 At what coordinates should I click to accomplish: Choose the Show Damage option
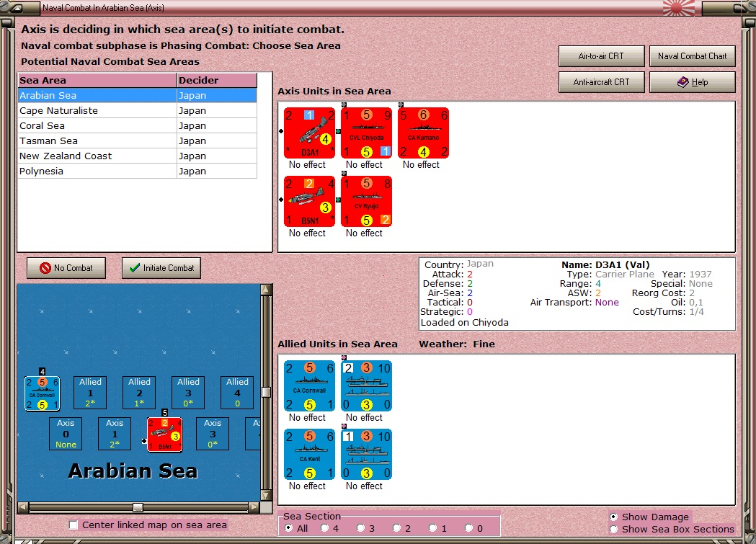(x=613, y=517)
